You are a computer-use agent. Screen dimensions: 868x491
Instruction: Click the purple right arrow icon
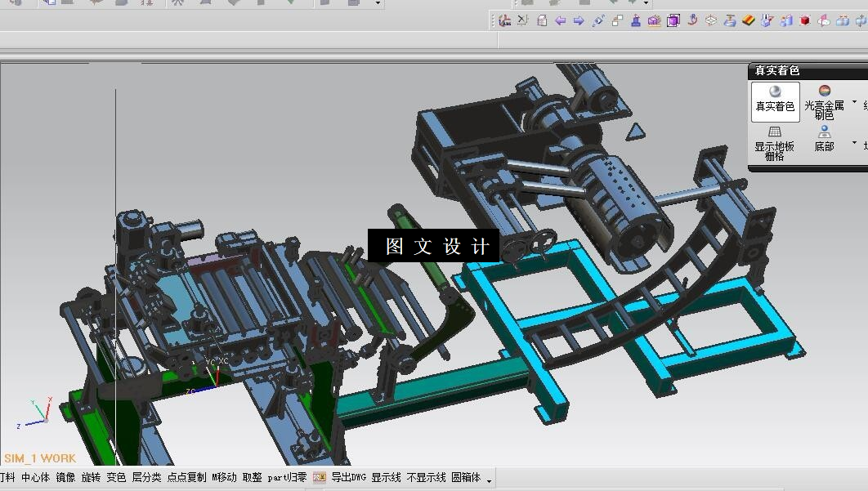(x=579, y=21)
